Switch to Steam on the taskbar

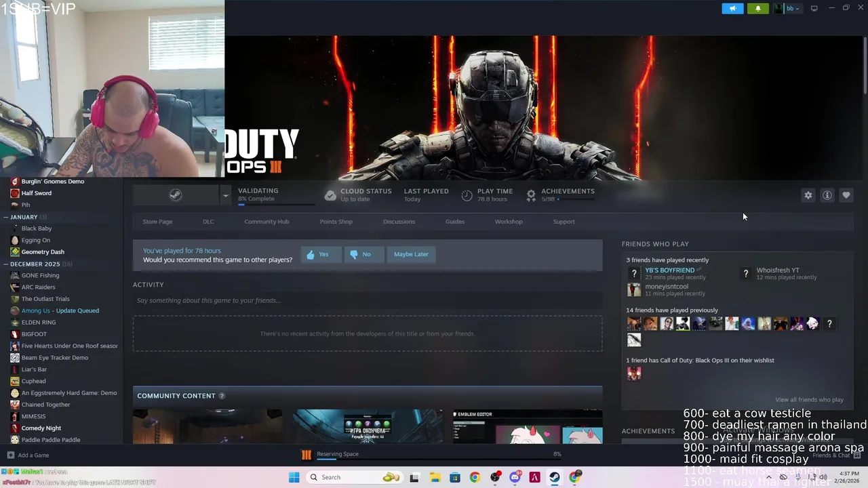(555, 477)
